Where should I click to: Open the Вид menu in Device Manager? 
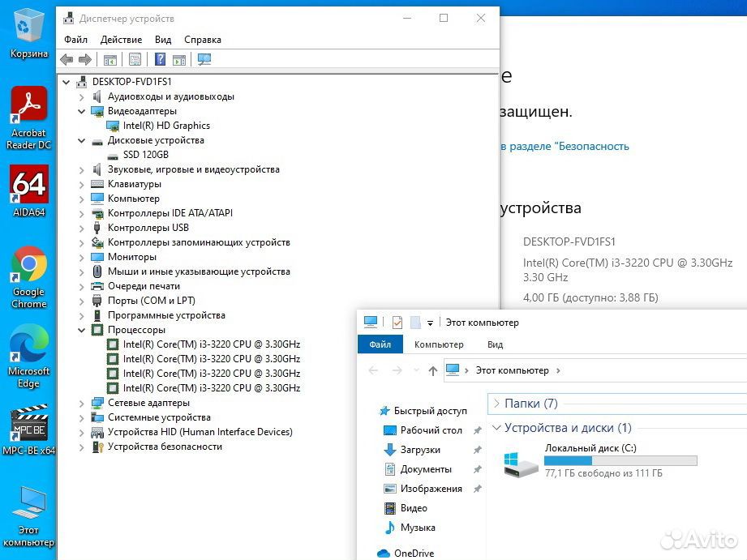pos(163,40)
